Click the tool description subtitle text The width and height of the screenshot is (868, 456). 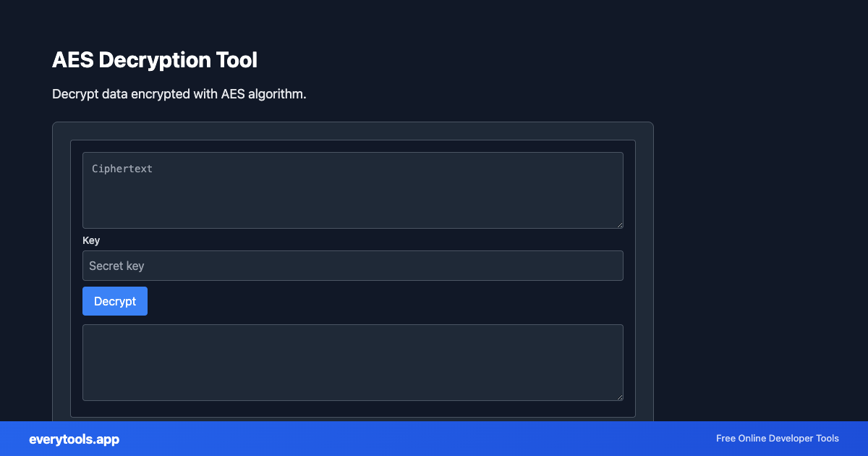(x=179, y=94)
